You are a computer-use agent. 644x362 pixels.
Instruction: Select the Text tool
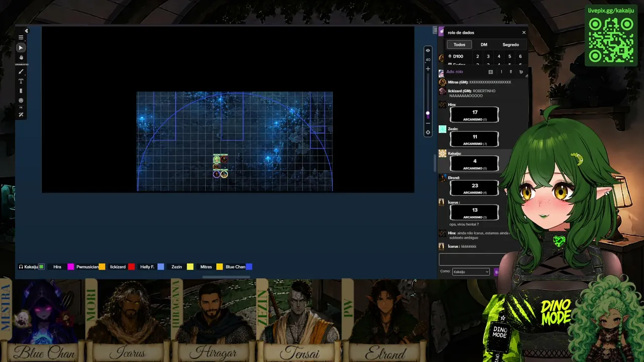21,81
